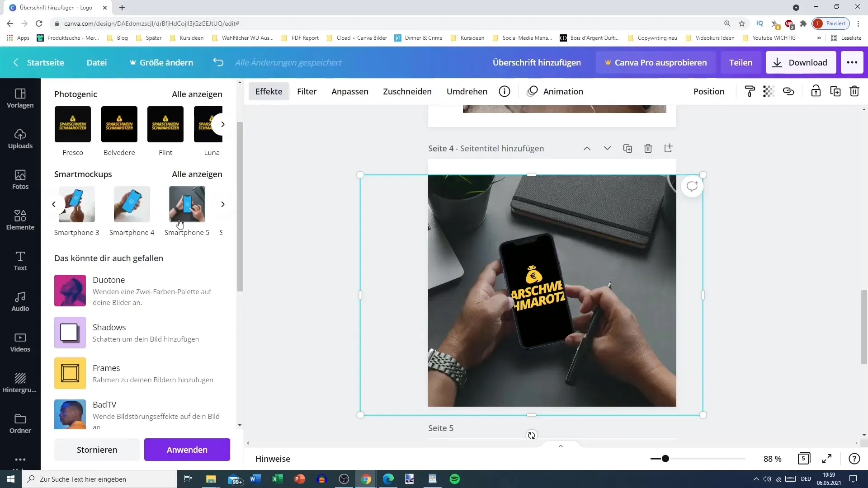868x488 pixels.
Task: Click the Undo arrow button
Action: coord(217,62)
